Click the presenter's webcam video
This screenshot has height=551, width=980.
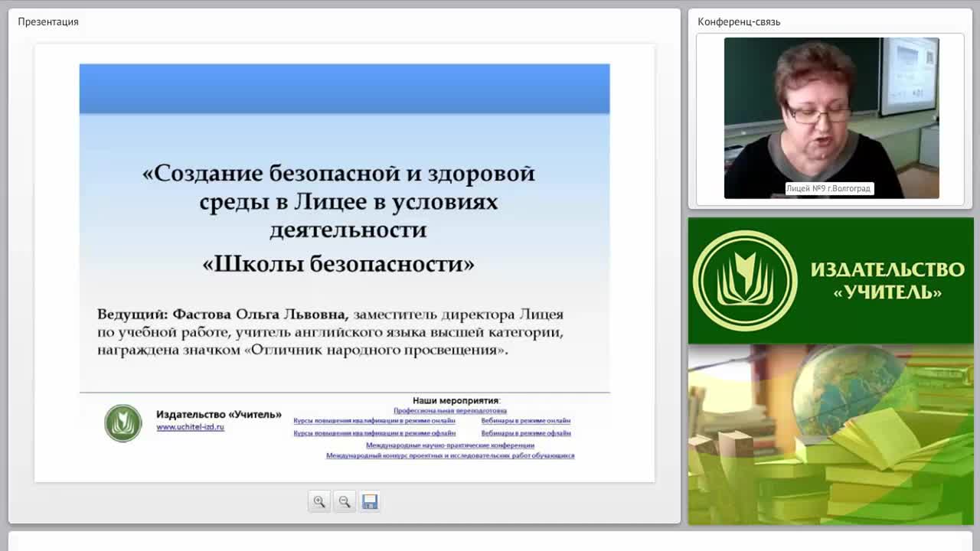tap(831, 118)
